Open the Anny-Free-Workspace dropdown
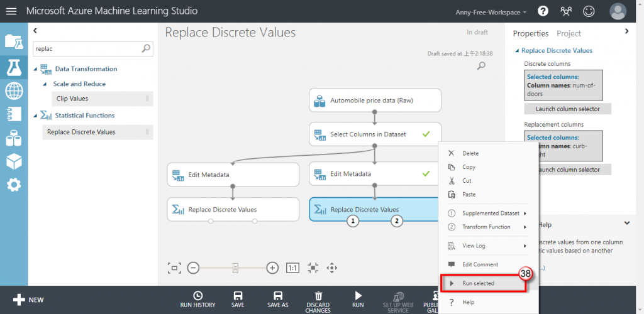Viewport: 644px width, 314px height. 491,13
